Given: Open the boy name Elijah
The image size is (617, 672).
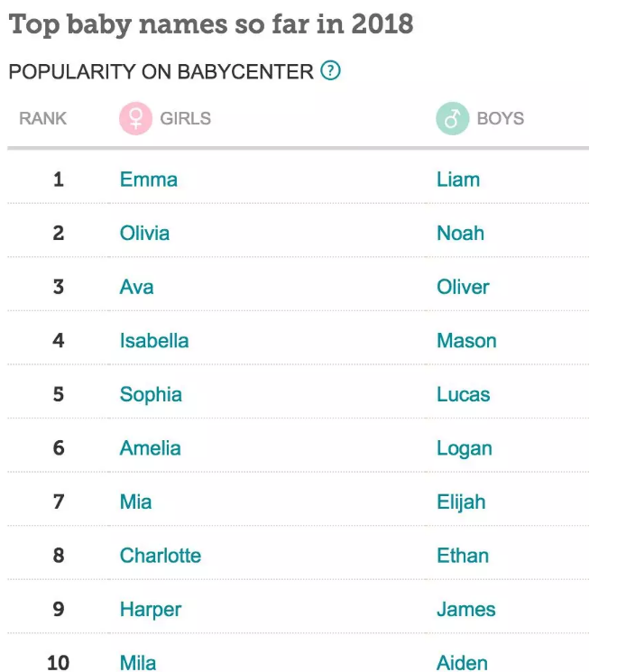Looking at the screenshot, I should tap(461, 502).
